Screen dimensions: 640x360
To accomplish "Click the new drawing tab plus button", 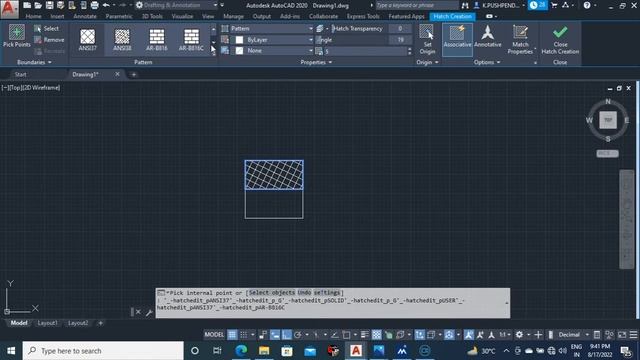I will pyautogui.click(x=133, y=74).
